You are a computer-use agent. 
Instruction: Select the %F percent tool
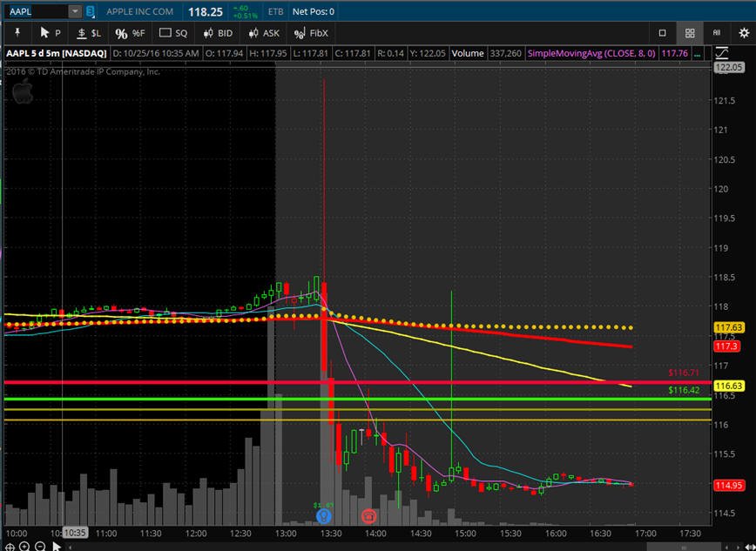[x=130, y=33]
